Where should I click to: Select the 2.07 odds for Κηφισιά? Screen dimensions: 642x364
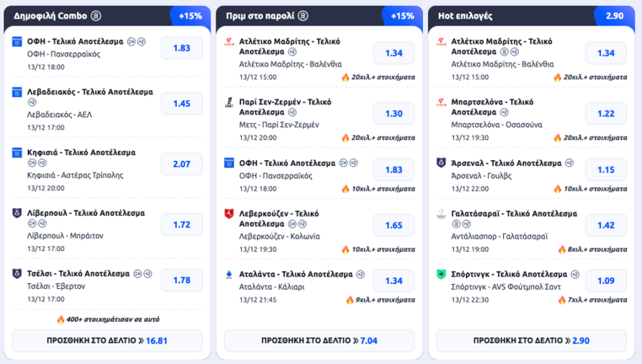pos(182,163)
